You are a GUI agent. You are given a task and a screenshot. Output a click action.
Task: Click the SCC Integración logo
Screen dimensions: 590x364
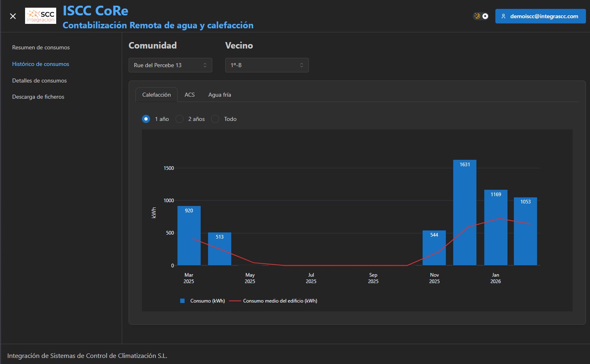tap(40, 16)
